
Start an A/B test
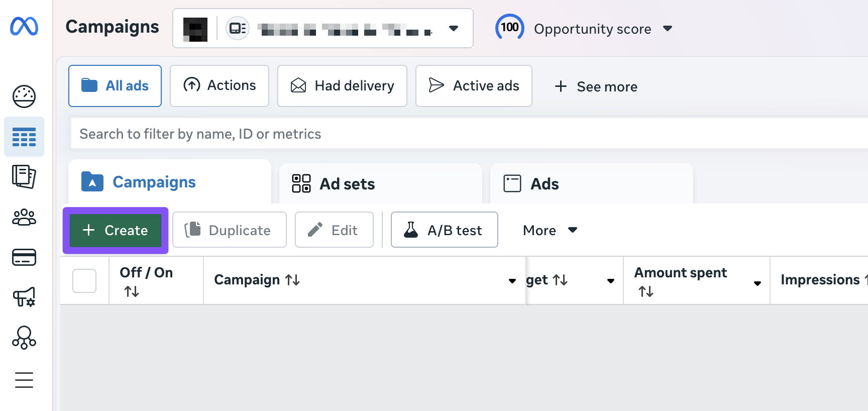point(444,230)
